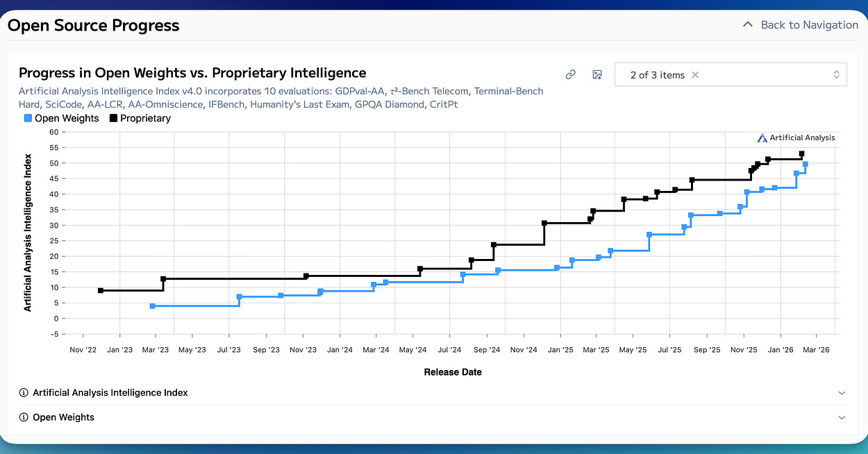The image size is (868, 454).
Task: Click the blue Open Weights legend swatch
Action: point(28,118)
